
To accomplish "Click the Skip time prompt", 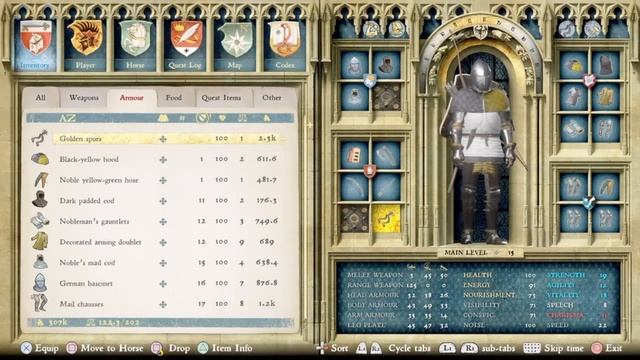I will pos(553,348).
